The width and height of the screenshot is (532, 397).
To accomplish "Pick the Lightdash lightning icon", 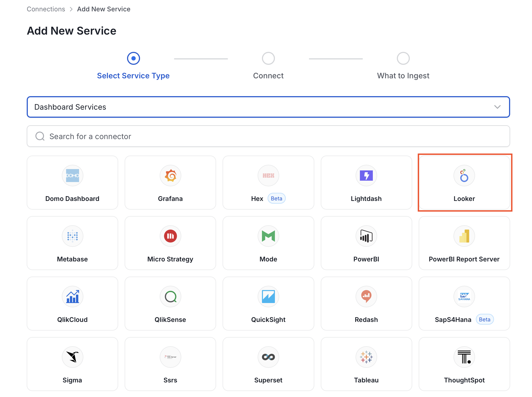I will 366,176.
